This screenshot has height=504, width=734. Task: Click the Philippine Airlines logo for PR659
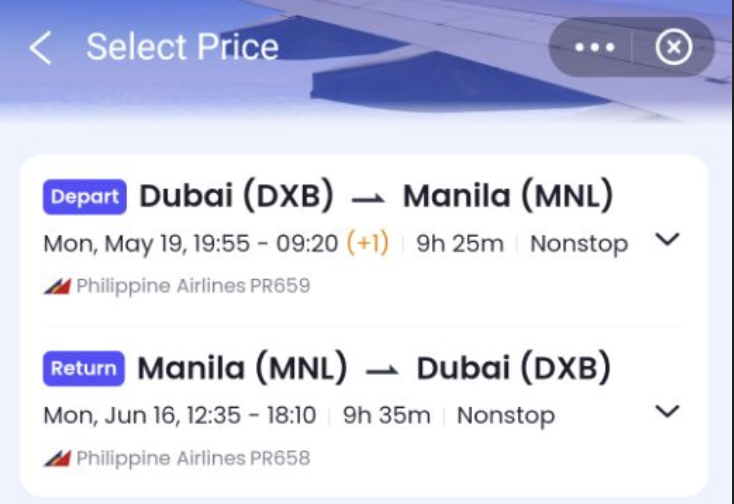click(57, 286)
